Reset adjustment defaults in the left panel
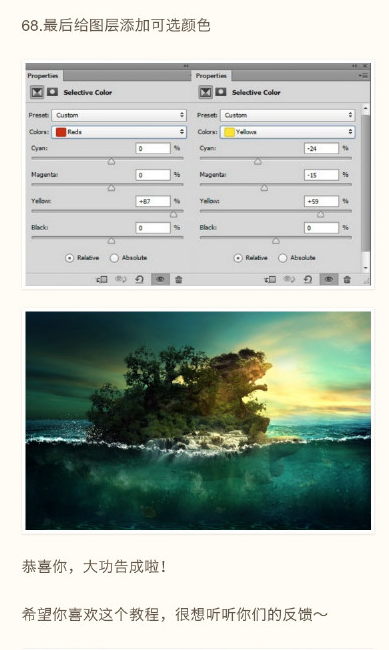The width and height of the screenshot is (389, 650). (139, 279)
